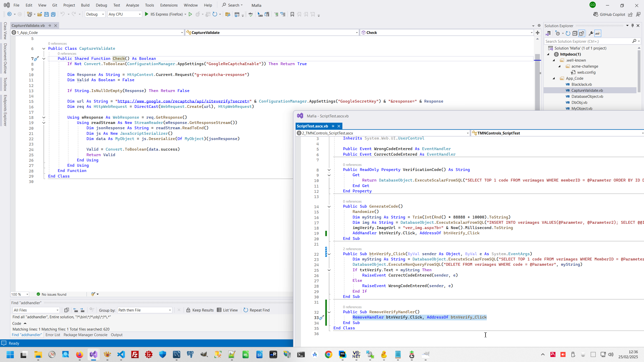The width and height of the screenshot is (644, 362).
Task: Click the Open File folder icon
Action: point(39,14)
